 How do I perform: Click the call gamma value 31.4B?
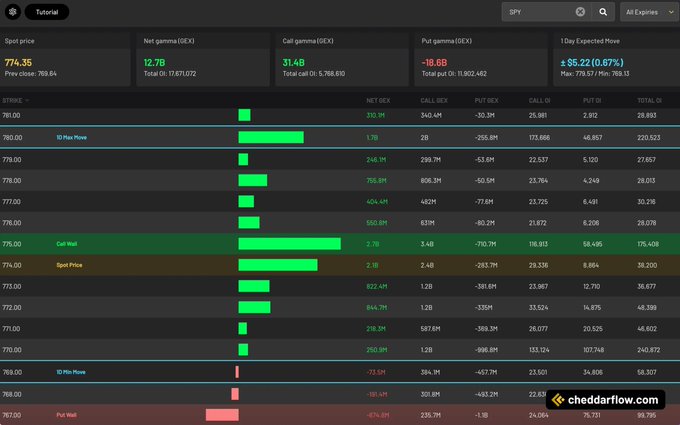point(294,62)
